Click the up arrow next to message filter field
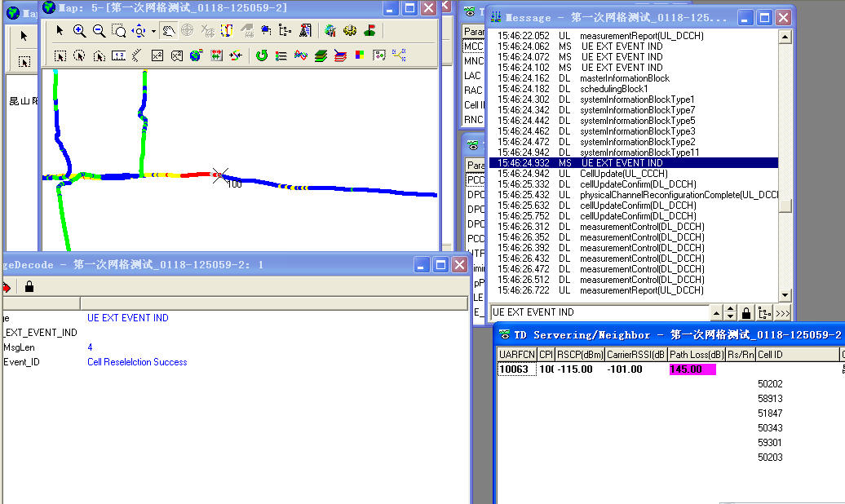The image size is (845, 504). click(716, 312)
